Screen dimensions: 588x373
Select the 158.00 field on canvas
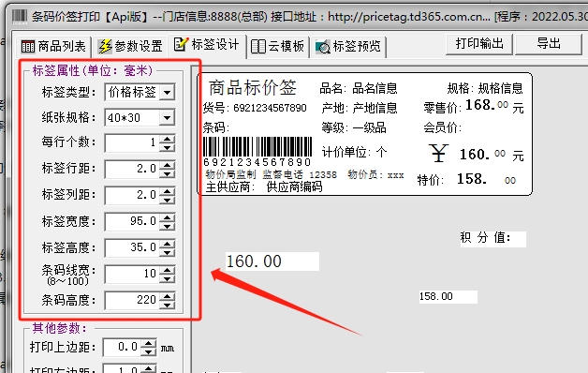coord(448,296)
